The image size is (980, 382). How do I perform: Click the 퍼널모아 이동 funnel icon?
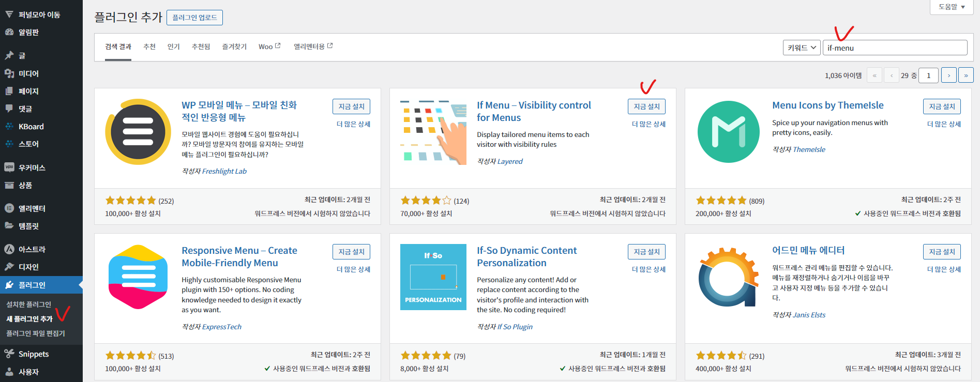(9, 14)
